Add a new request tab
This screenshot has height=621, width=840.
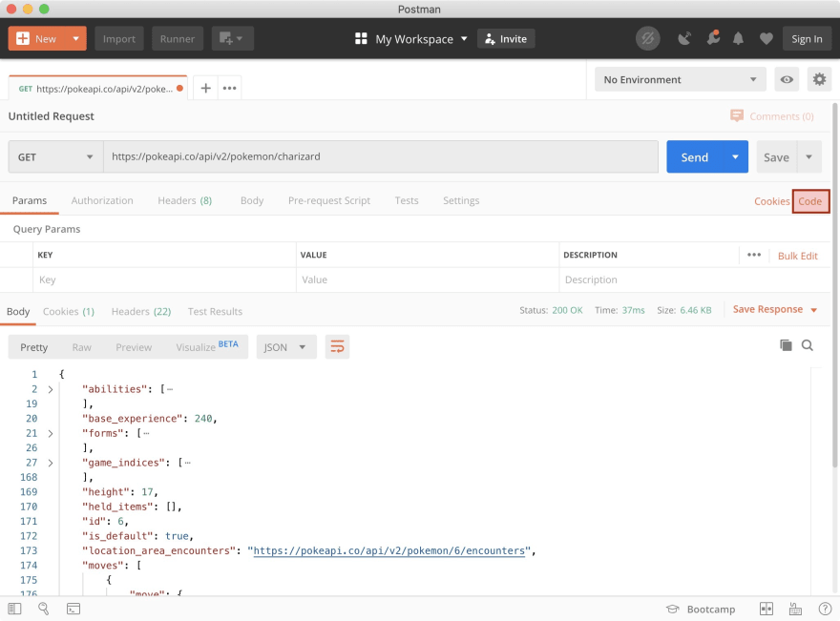click(206, 88)
